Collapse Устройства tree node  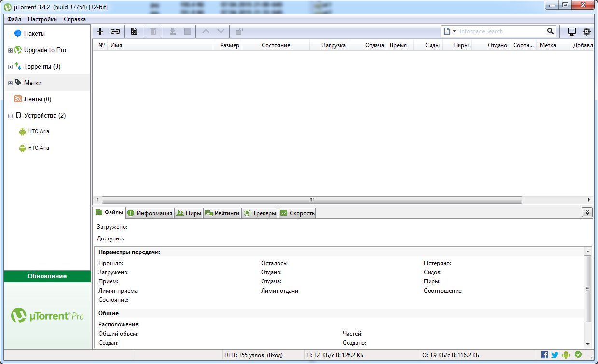click(x=10, y=116)
